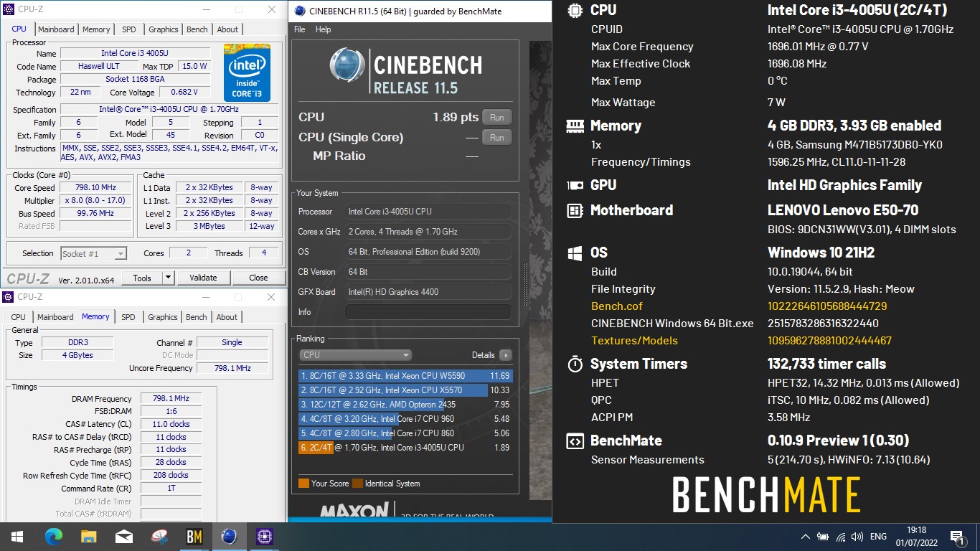Image resolution: width=980 pixels, height=551 pixels.
Task: Run the CPU Single Core test
Action: 496,138
